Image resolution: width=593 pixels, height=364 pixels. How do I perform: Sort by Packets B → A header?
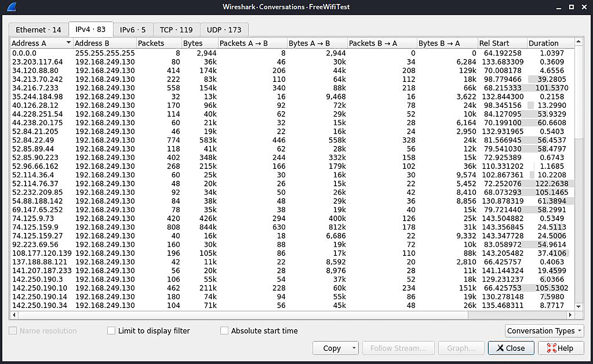pyautogui.click(x=382, y=43)
